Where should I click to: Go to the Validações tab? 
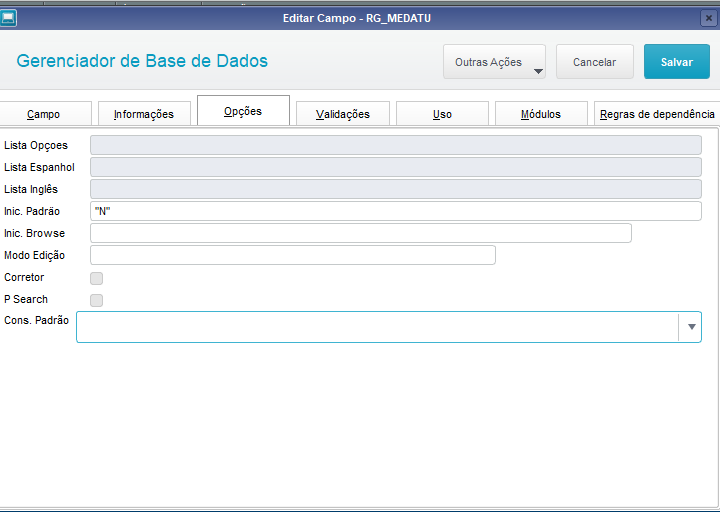343,114
